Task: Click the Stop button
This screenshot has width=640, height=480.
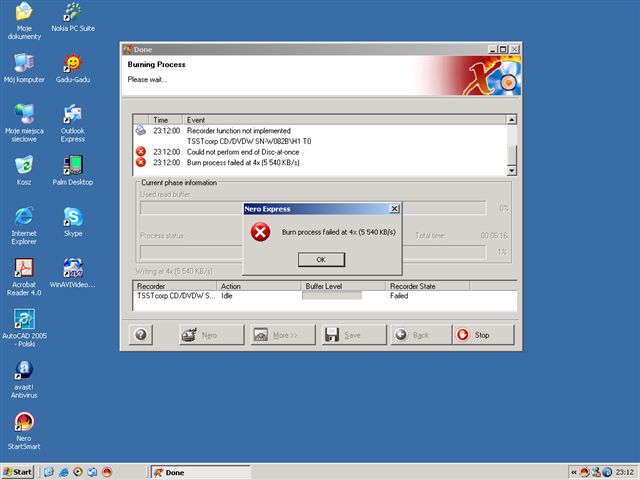Action: 483,335
